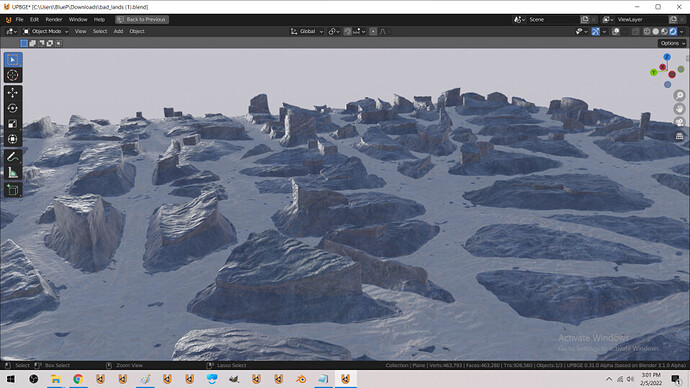The height and width of the screenshot is (388, 690).
Task: Open the viewport View menu
Action: [x=81, y=31]
